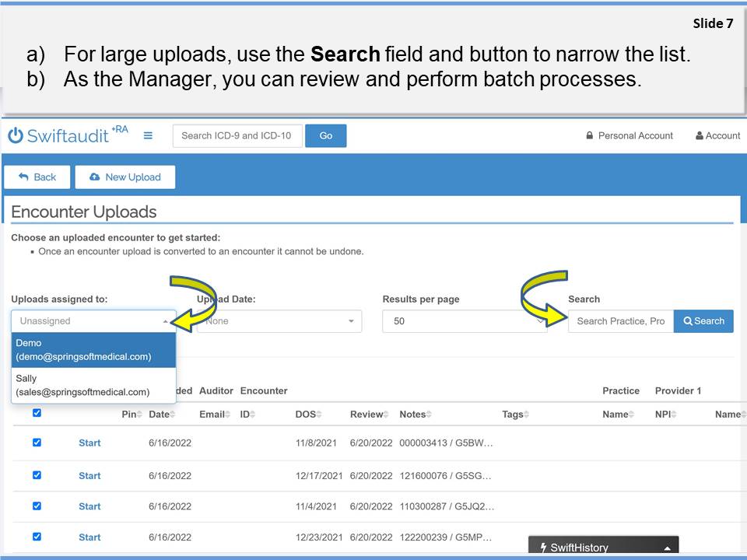Click the Search ICD-9 and ICD-10 field

pos(237,136)
